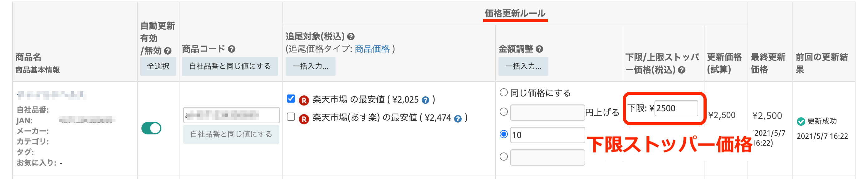The width and height of the screenshot is (868, 179).
Task: Click header 自社品番と同じ値にする button
Action: (x=230, y=66)
